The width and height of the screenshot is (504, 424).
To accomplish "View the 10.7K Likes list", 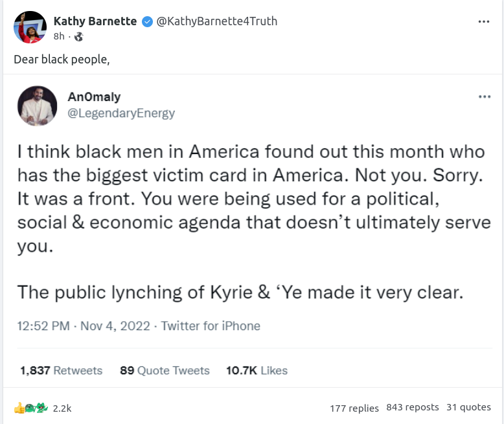I will coord(257,371).
